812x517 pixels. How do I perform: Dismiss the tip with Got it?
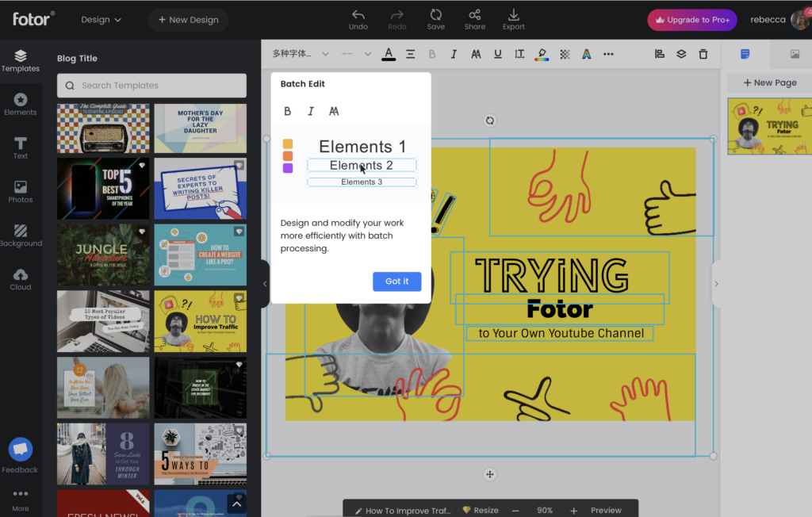(x=397, y=281)
